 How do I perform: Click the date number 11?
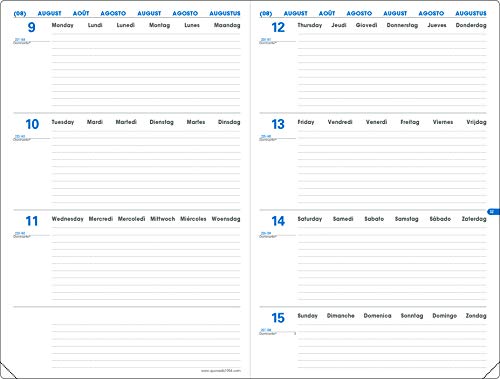32,221
